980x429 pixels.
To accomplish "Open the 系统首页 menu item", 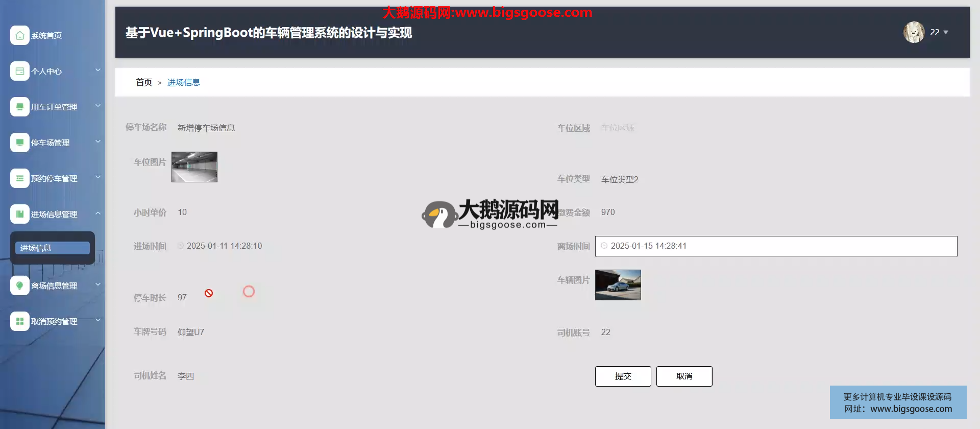I will (x=46, y=36).
